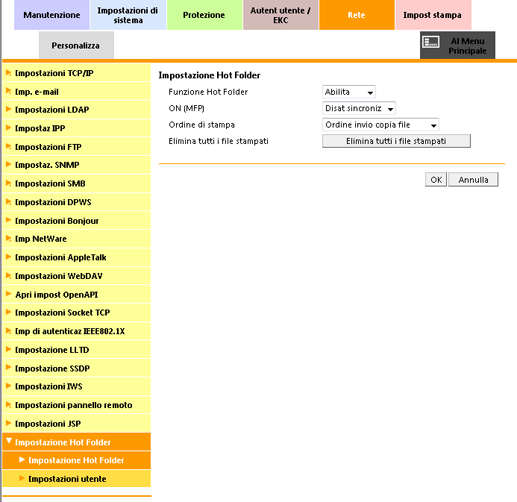Select Impostazioni WebDAV item

click(x=77, y=276)
